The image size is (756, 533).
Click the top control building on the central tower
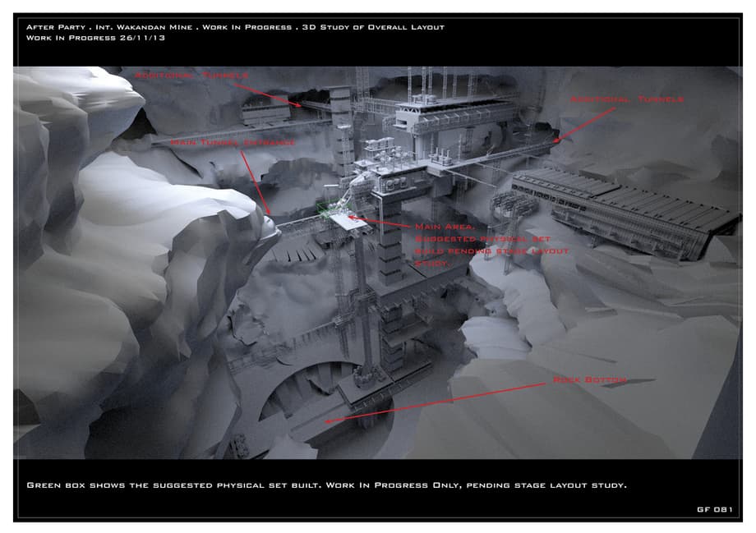pyautogui.click(x=448, y=115)
